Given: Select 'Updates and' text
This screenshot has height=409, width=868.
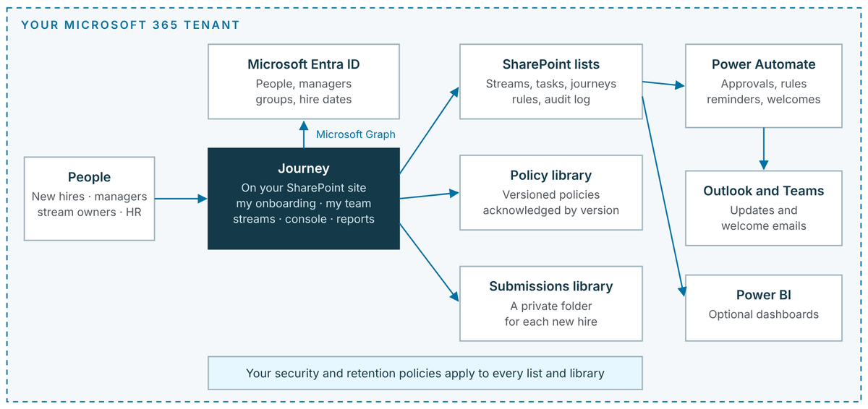Looking at the screenshot, I should [764, 210].
